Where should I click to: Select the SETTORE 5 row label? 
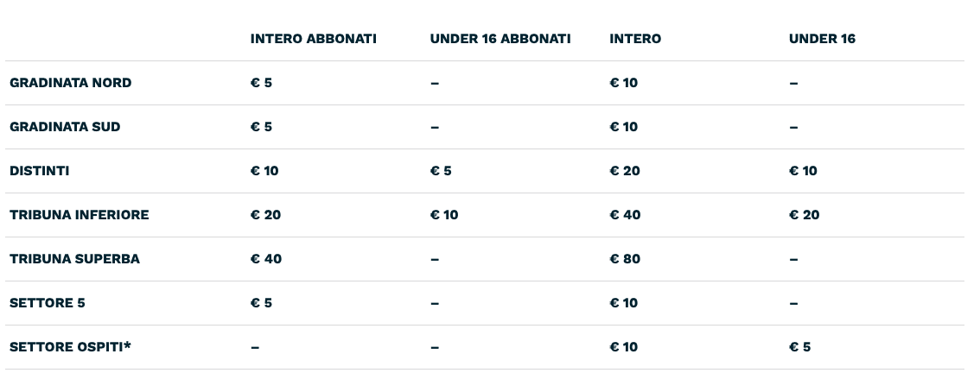tap(48, 303)
